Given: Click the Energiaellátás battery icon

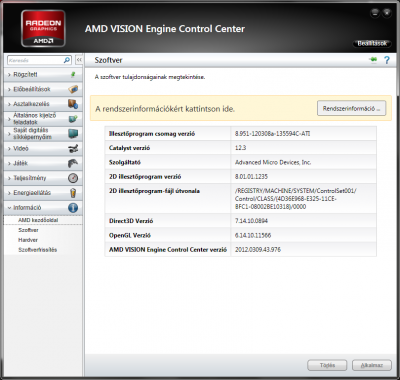Looking at the screenshot, I should 73,193.
